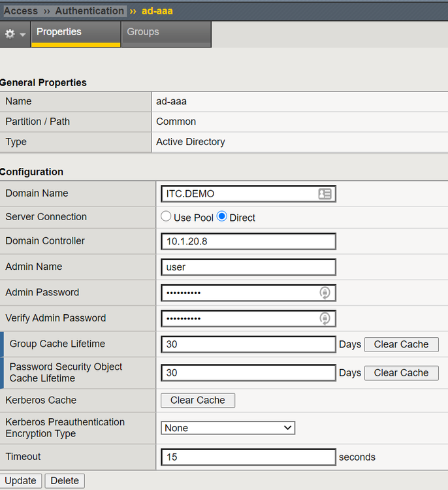
Task: Go to Authentication in the breadcrumb
Action: click(x=89, y=11)
